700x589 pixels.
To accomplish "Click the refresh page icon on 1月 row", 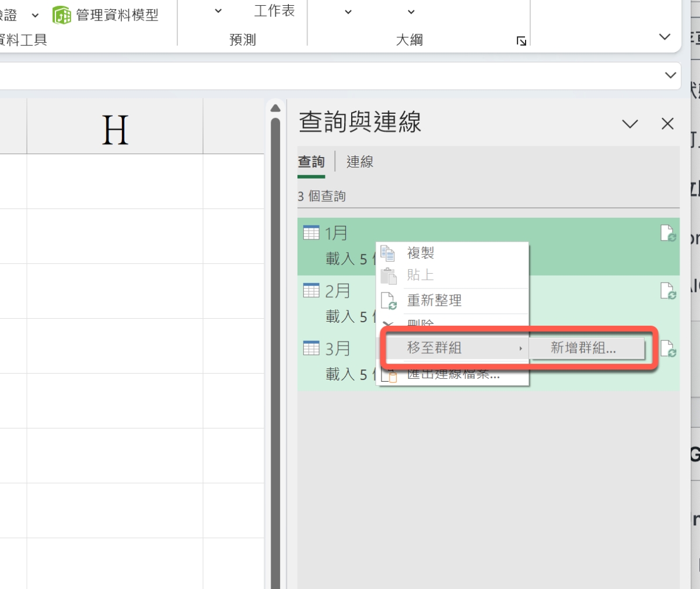I will pyautogui.click(x=668, y=233).
